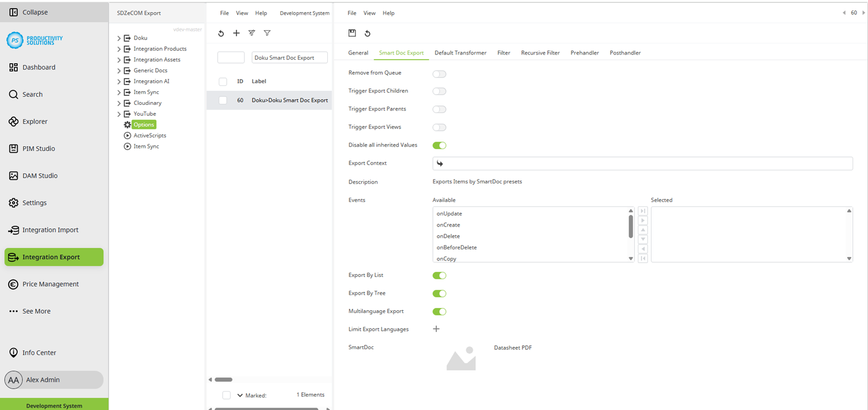This screenshot has height=410, width=868.
Task: Collapse the Marked section at the bottom
Action: pos(239,395)
